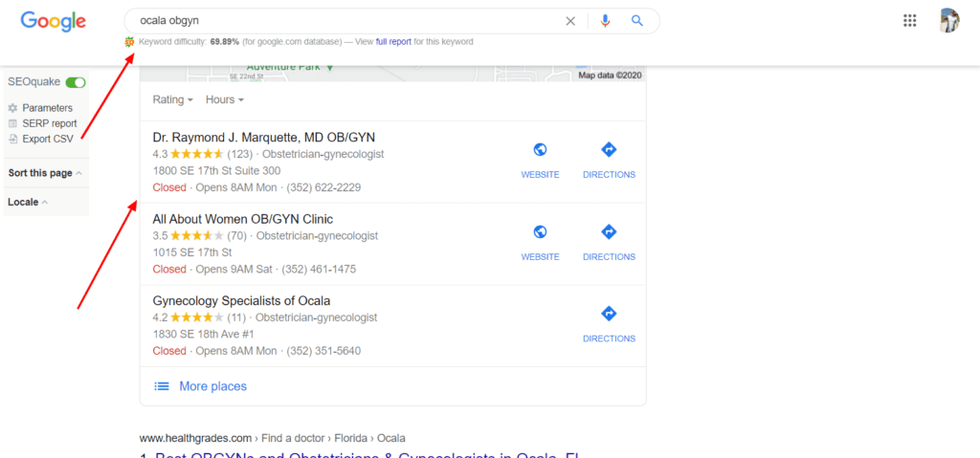The image size is (980, 458).
Task: Open Dr. Raymond J. Marquette listing
Action: pos(264,138)
